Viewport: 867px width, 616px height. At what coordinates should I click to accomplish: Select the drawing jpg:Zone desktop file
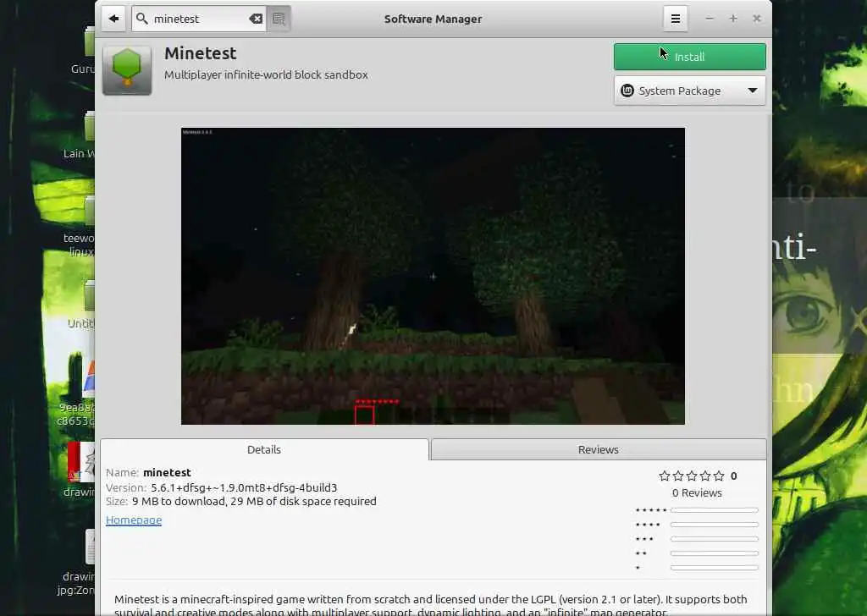pyautogui.click(x=90, y=547)
